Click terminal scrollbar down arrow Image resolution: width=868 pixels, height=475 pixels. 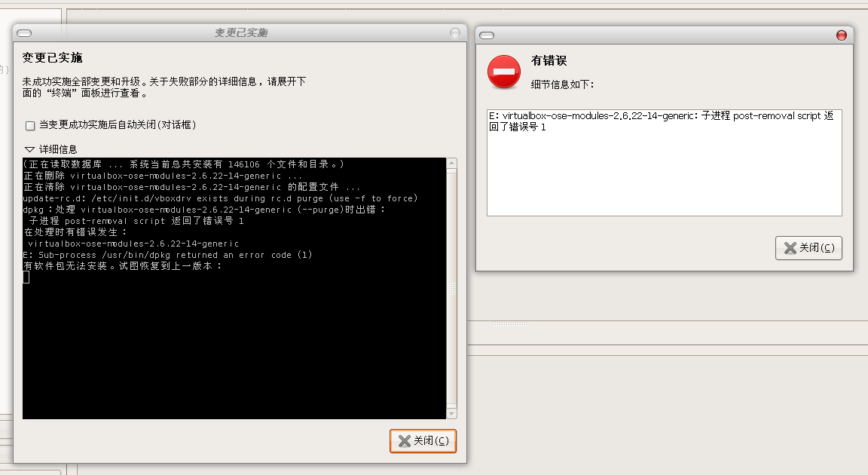click(452, 413)
